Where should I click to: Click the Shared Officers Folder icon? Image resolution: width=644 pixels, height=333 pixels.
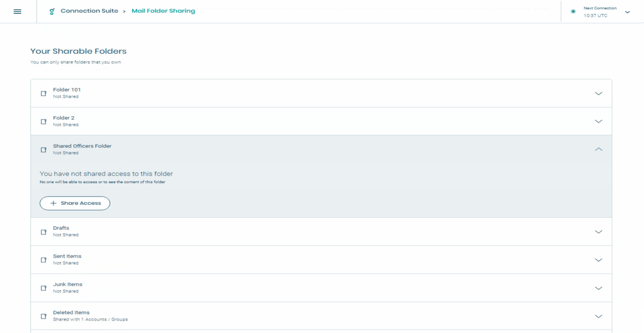pos(44,150)
